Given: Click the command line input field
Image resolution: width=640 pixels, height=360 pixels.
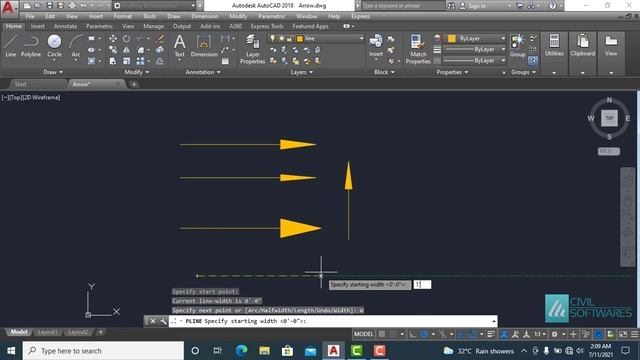Looking at the screenshot, I should pyautogui.click(x=333, y=321).
